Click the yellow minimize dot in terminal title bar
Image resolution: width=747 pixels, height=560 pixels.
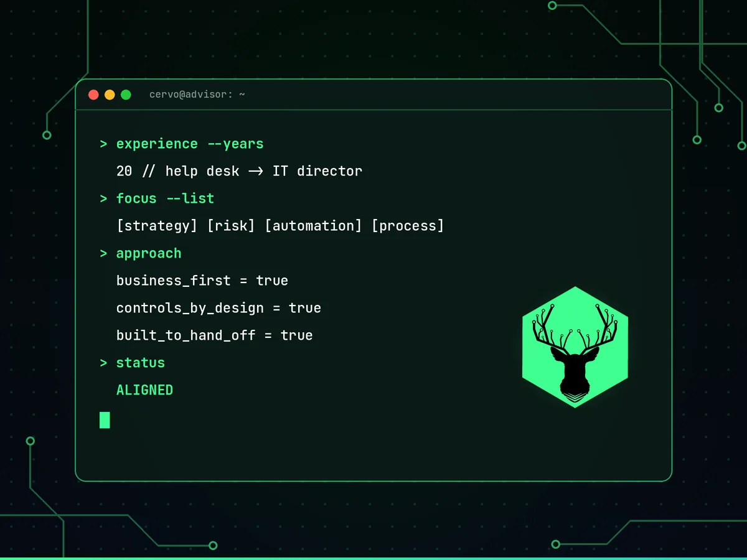(x=110, y=95)
